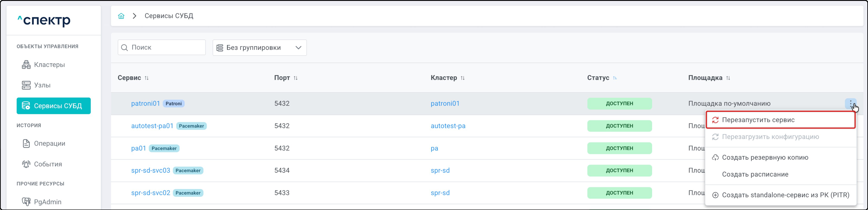Sort table by Кластер column
The height and width of the screenshot is (210, 868).
463,78
